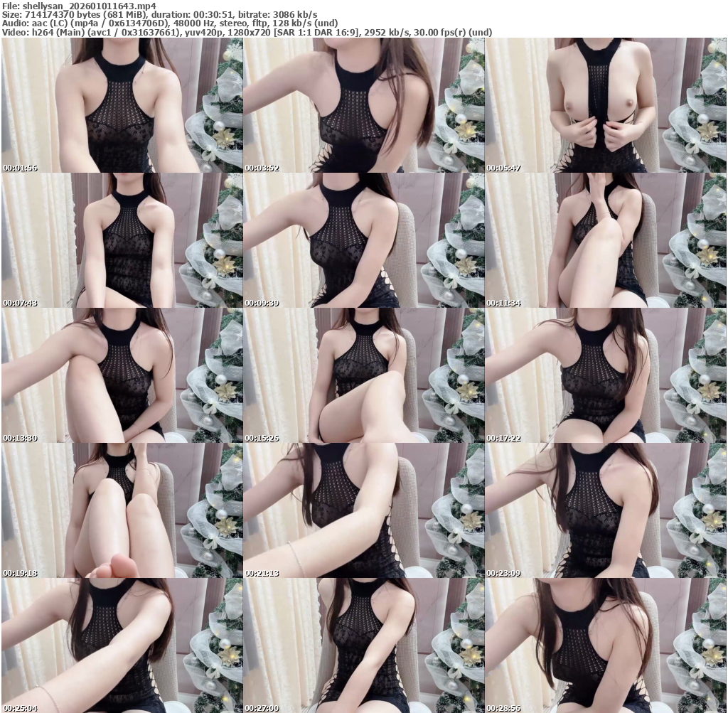
Task: Click the last thumbnail at 00:28:56
Action: tap(605, 645)
